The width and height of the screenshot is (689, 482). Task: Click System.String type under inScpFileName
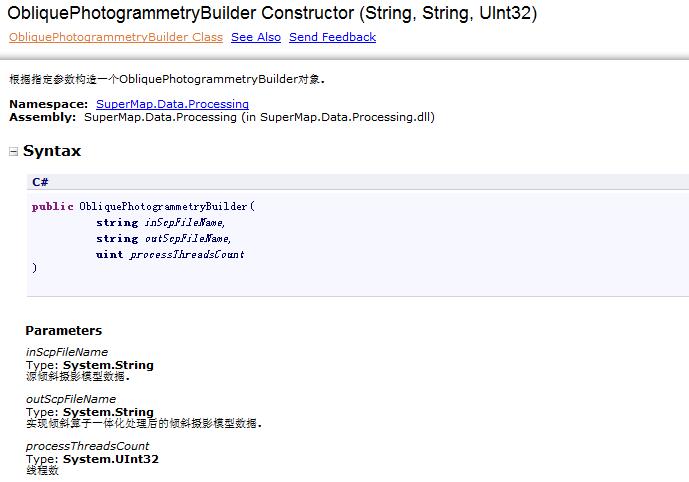pos(108,365)
